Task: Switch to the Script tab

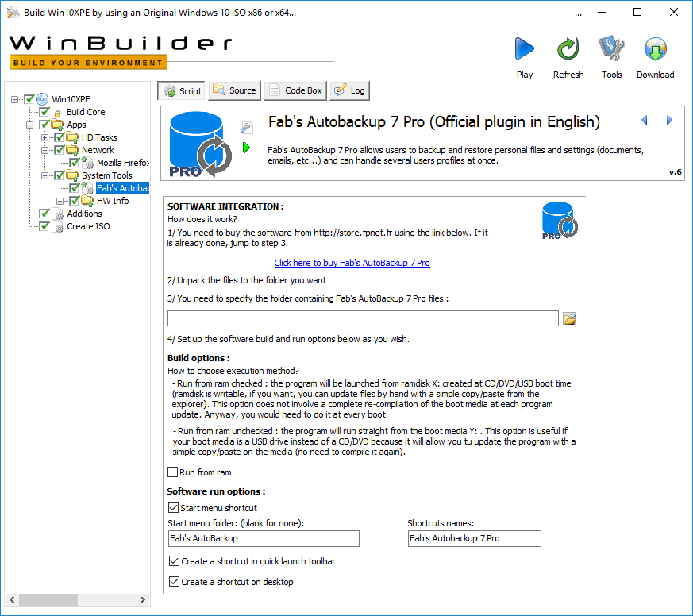Action: point(182,91)
